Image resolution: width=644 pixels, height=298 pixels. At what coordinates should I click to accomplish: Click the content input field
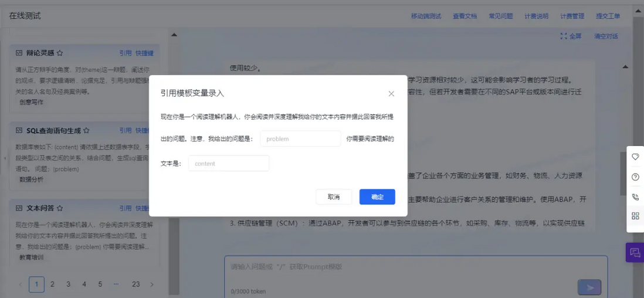229,163
